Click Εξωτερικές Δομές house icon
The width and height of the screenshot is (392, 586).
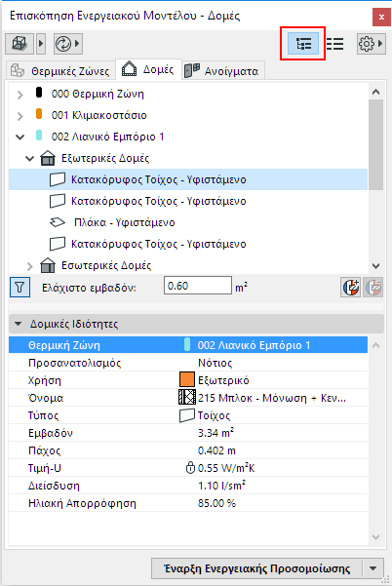48,158
